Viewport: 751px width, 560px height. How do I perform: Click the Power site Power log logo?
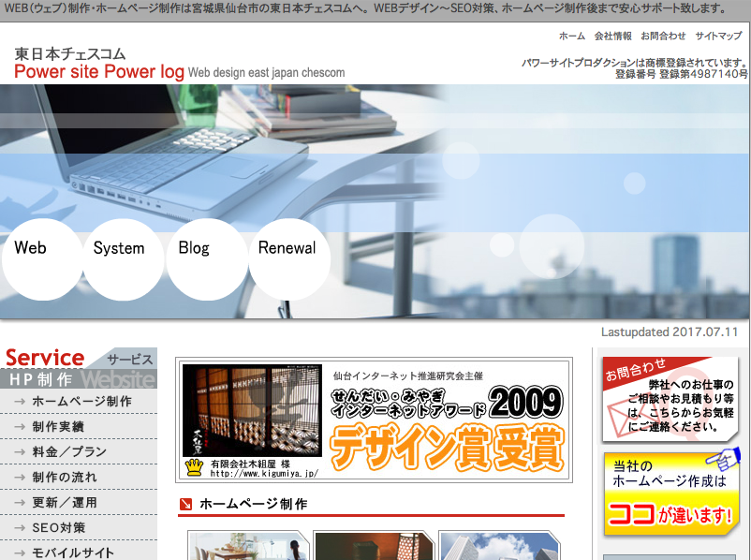point(98,73)
